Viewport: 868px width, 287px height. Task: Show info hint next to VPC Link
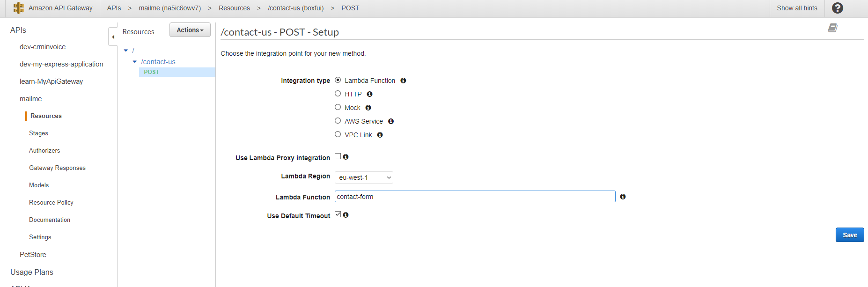pos(380,135)
